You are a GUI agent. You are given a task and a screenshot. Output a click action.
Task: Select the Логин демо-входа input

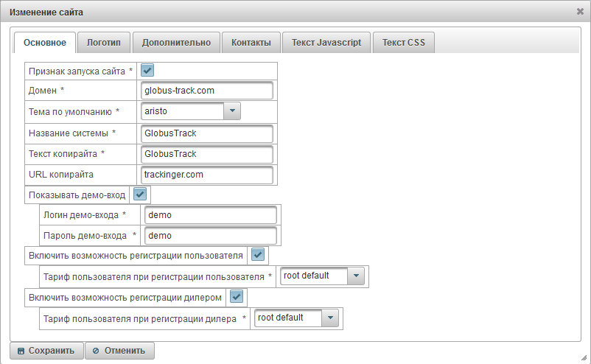click(210, 215)
